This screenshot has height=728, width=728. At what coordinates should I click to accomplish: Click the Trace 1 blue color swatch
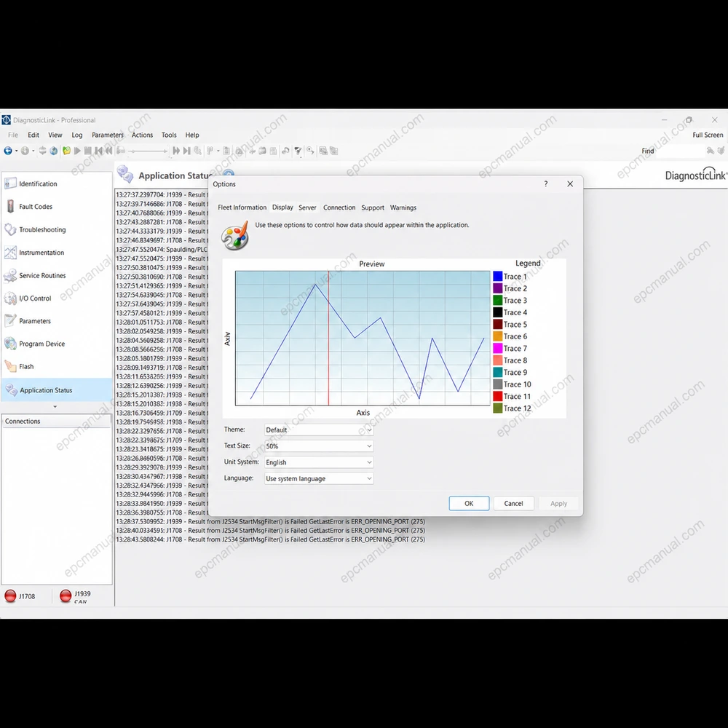[x=498, y=276]
